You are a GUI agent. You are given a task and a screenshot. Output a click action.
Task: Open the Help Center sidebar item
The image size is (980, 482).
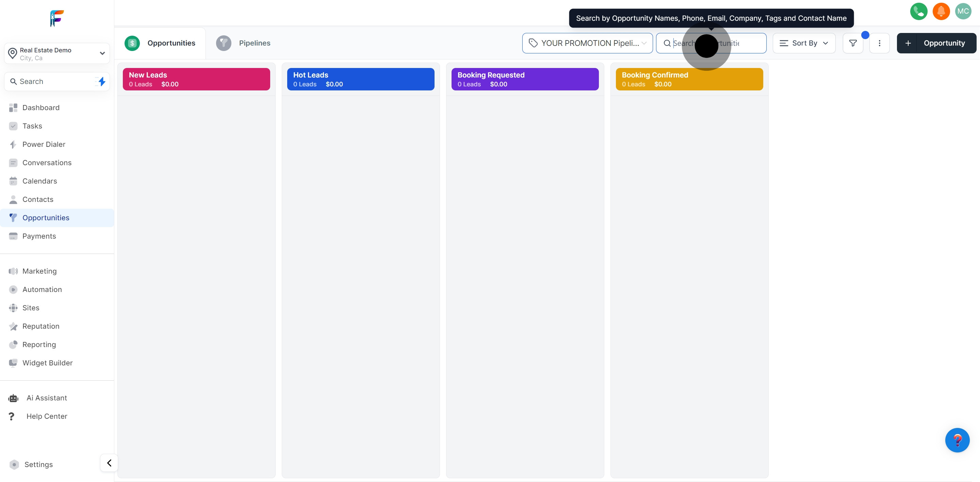pyautogui.click(x=46, y=416)
